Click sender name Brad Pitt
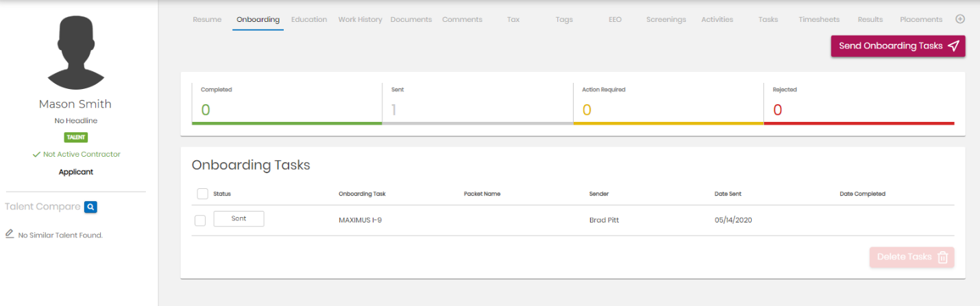The width and height of the screenshot is (980, 306). [605, 220]
